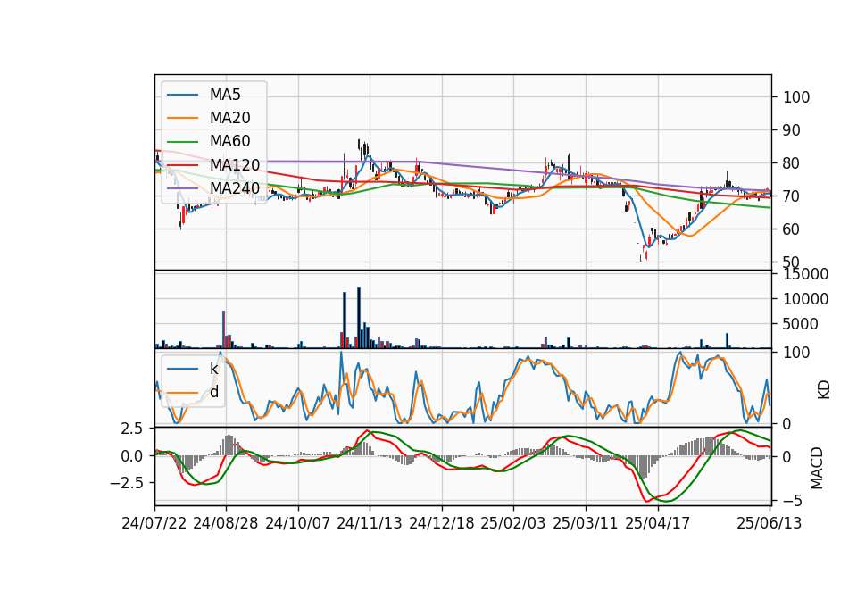Click the MA60 legend label
This screenshot has height=616, width=857.
pyautogui.click(x=230, y=141)
